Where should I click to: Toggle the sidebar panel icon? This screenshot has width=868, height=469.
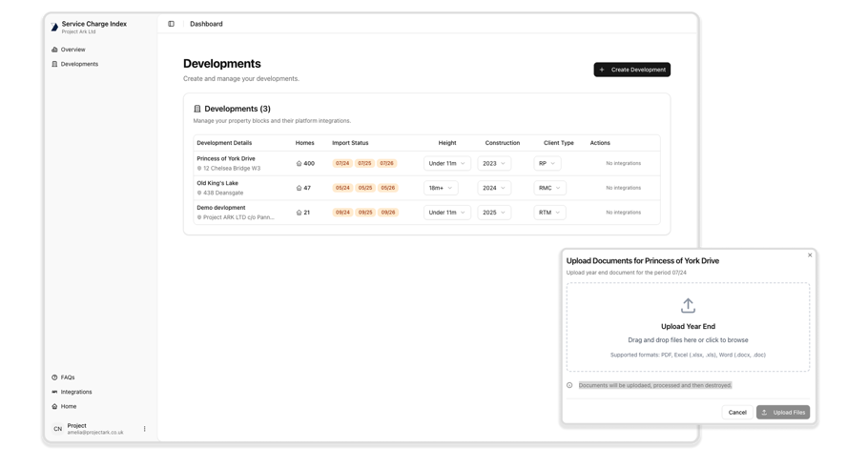click(171, 24)
